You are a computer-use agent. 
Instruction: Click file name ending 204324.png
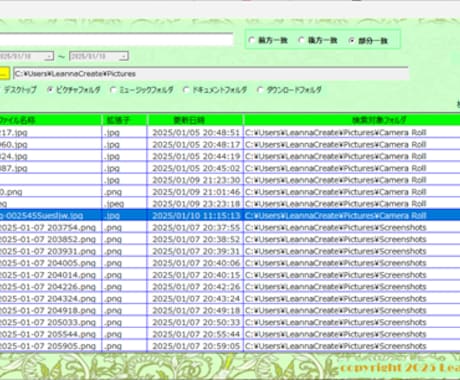[x=48, y=299]
